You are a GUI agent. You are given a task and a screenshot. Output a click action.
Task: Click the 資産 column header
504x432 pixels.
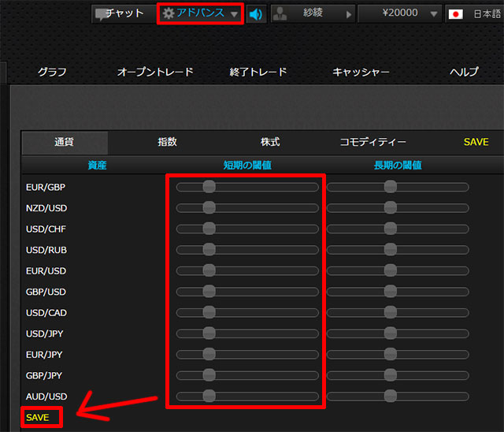click(x=98, y=166)
